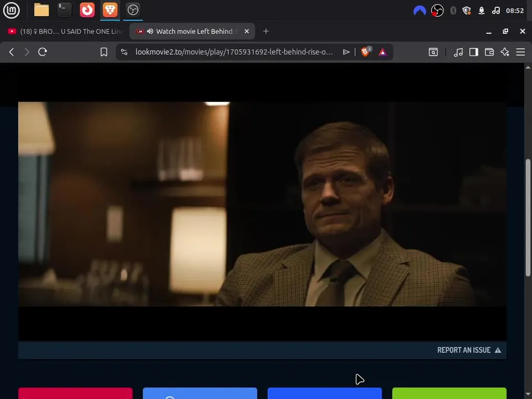
Task: Click the send/share arrow in address bar
Action: coord(346,52)
